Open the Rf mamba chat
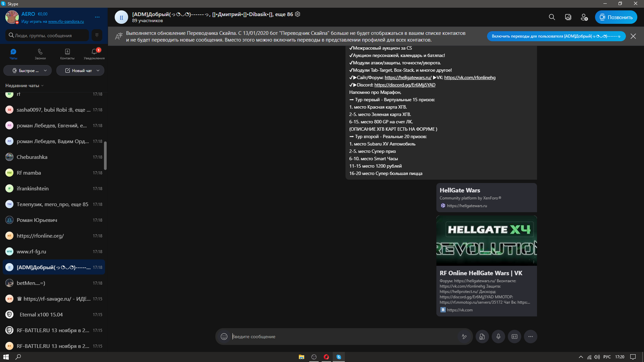Image resolution: width=644 pixels, height=362 pixels. [x=54, y=173]
